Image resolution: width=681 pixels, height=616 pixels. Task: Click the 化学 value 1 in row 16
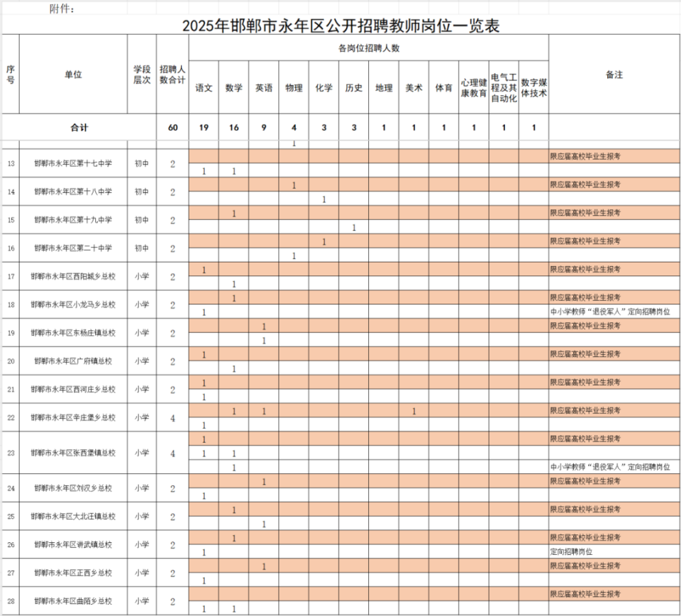(323, 241)
